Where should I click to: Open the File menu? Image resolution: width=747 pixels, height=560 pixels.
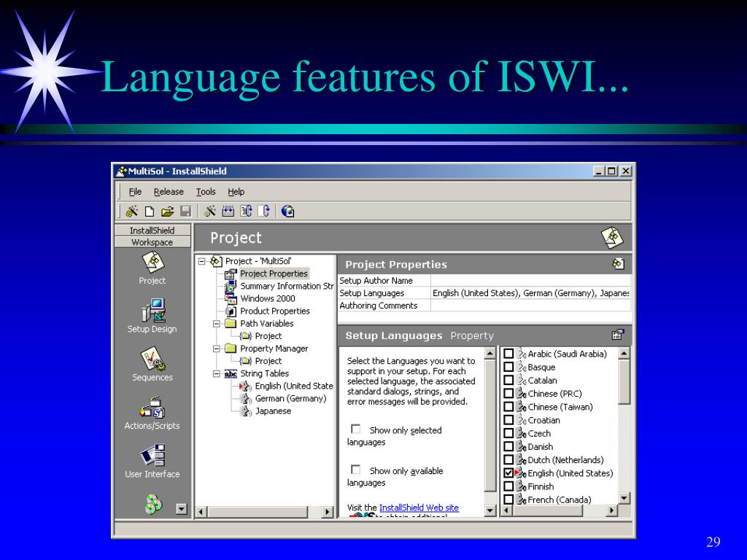point(135,192)
